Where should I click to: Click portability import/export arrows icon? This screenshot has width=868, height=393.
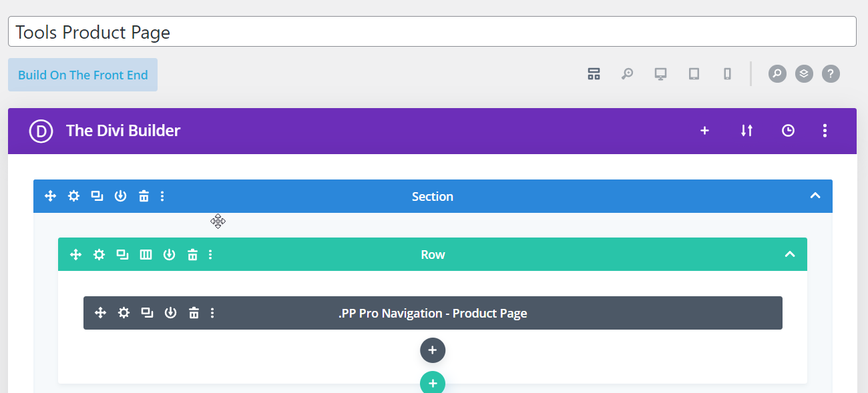pyautogui.click(x=746, y=131)
